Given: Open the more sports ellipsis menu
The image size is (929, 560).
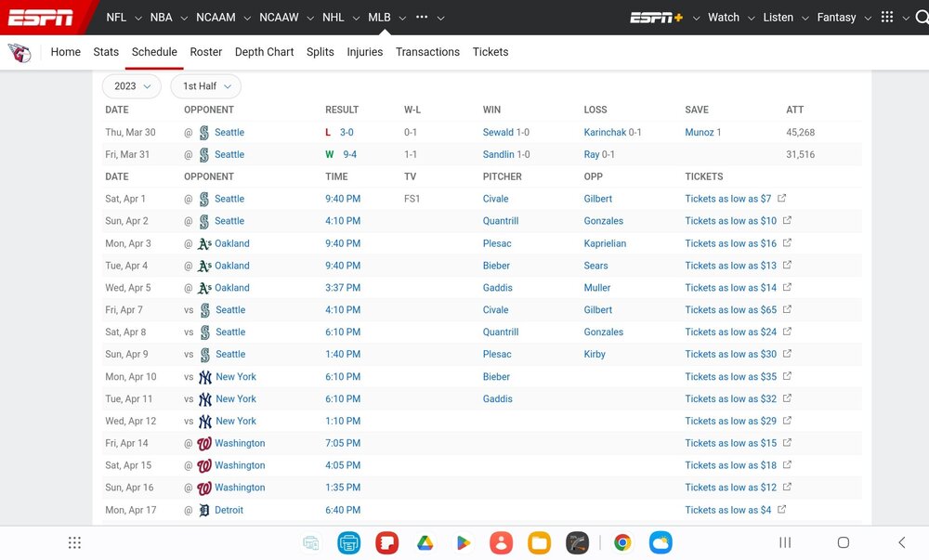Looking at the screenshot, I should pyautogui.click(x=422, y=17).
